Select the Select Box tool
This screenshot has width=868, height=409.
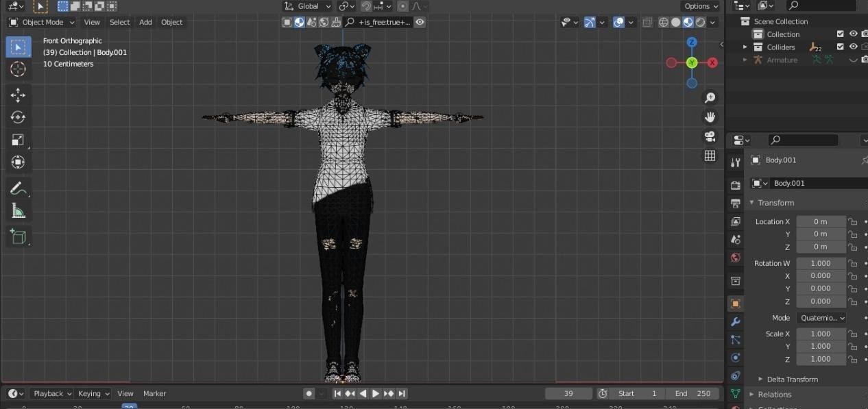tap(19, 47)
